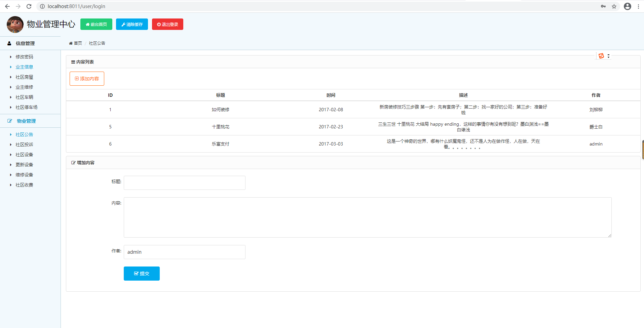Focus the 内容 textarea

368,217
